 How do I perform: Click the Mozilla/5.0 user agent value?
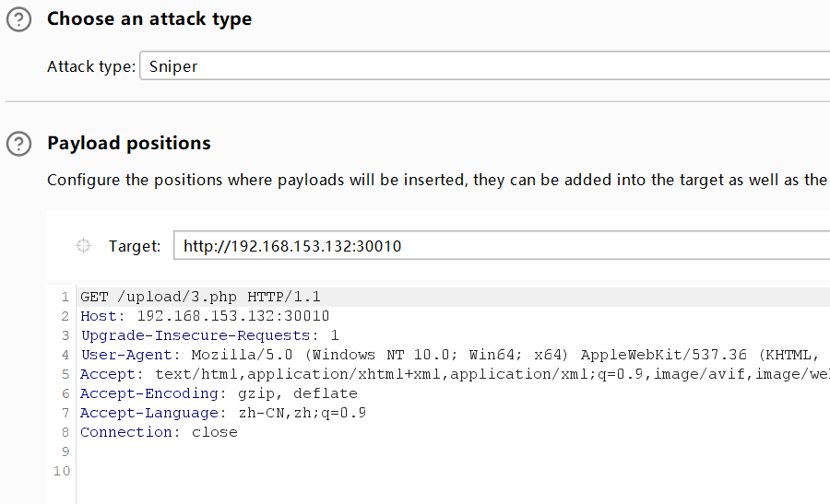[x=242, y=355]
